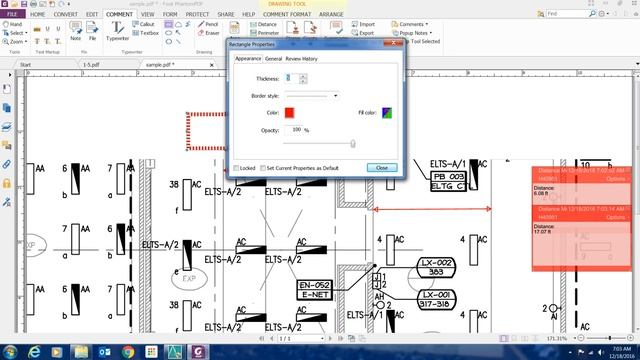Viewport: 640px width, 360px height.
Task: Switch to the CONVERT ribbon tab
Action: tap(65, 14)
